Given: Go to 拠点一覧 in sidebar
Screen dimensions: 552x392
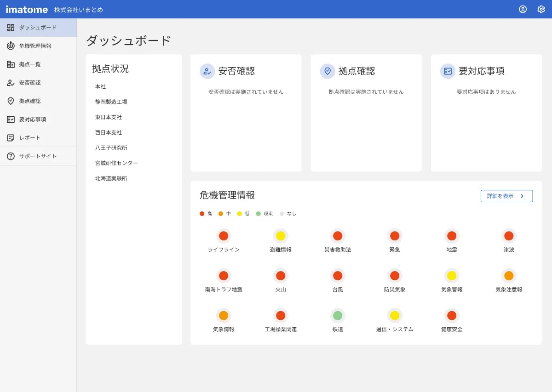Looking at the screenshot, I should point(30,64).
